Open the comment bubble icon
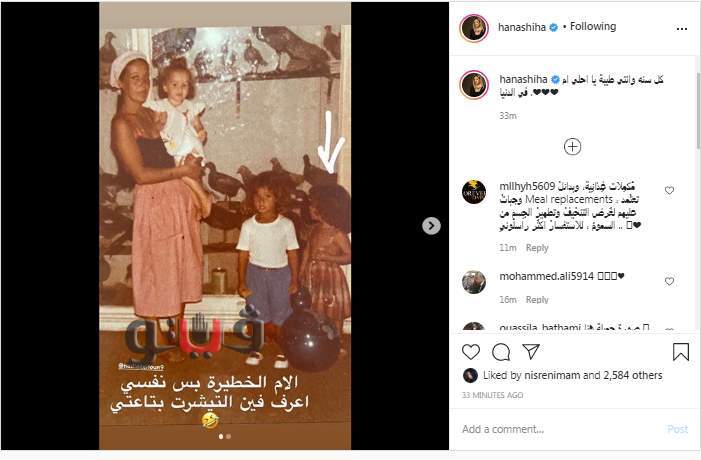The width and height of the screenshot is (701, 460). (501, 352)
